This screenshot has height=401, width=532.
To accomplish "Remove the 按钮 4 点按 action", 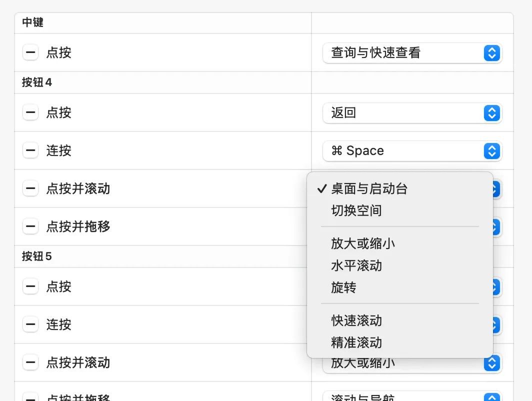I will 30,112.
